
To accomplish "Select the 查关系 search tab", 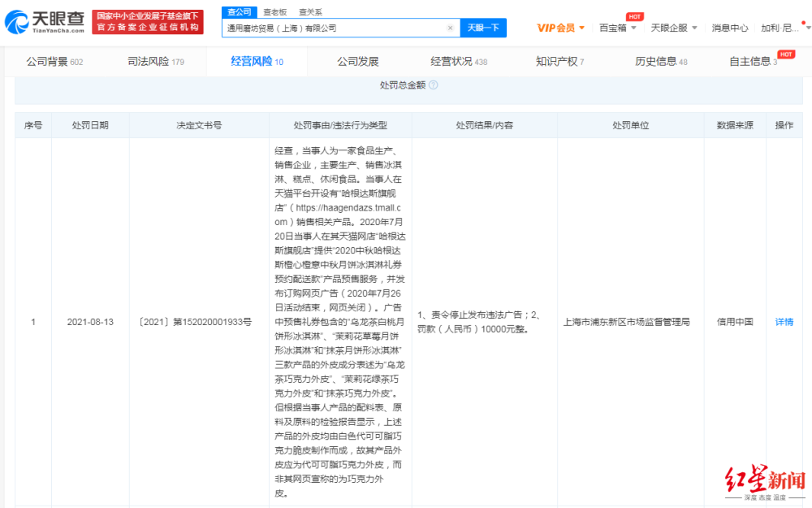I will coord(310,12).
